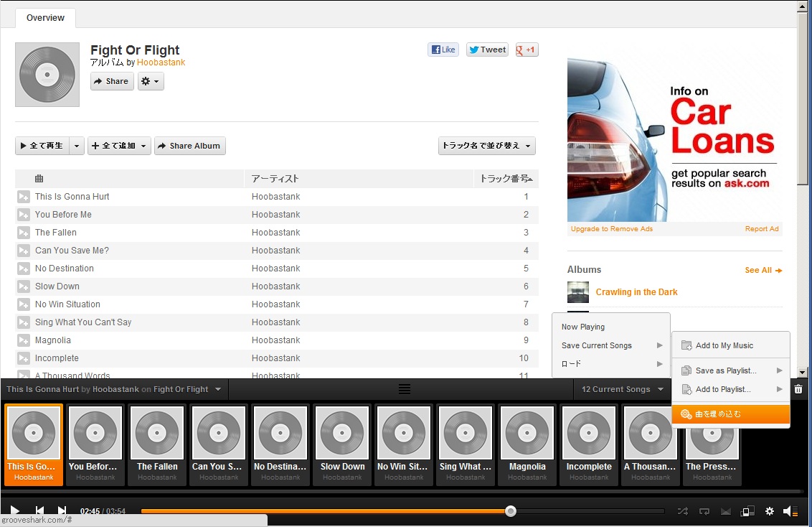This screenshot has height=527, width=812.
Task: Add Slow Down to queue
Action: (x=23, y=286)
